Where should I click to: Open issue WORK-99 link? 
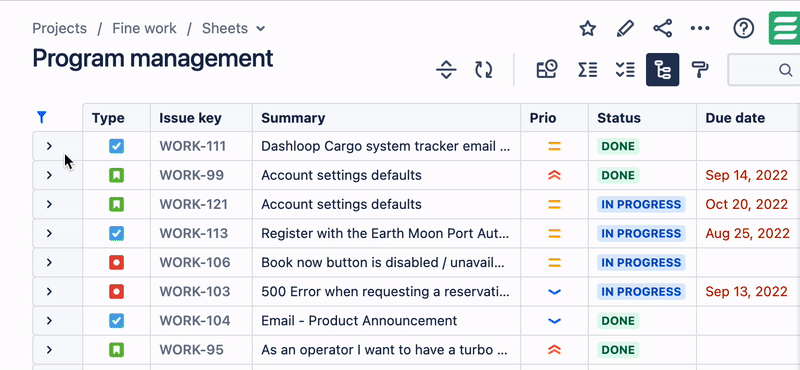pyautogui.click(x=191, y=176)
